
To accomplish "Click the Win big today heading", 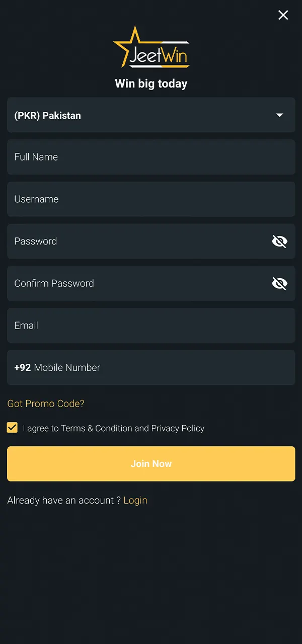I will [x=151, y=84].
